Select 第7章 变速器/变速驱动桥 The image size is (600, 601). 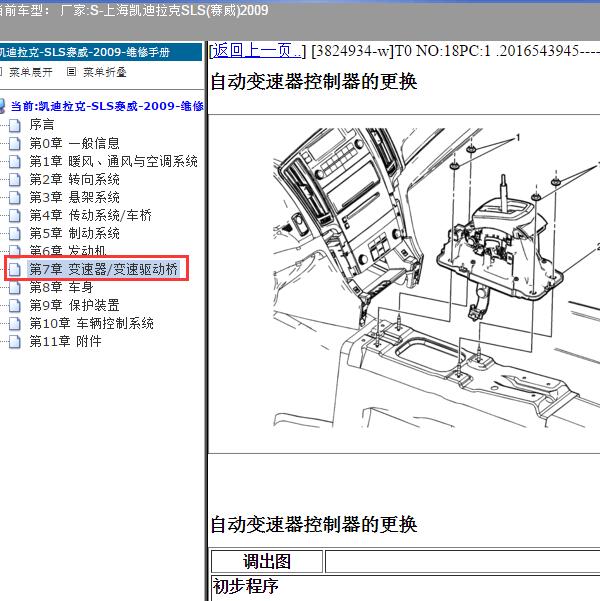coord(104,269)
